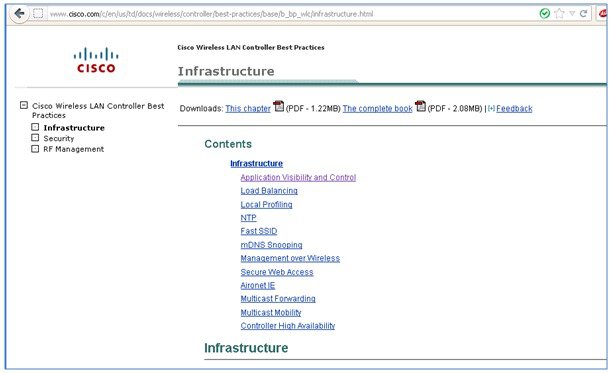Expand the Security tree node box
This screenshot has width=611, height=373.
point(35,138)
